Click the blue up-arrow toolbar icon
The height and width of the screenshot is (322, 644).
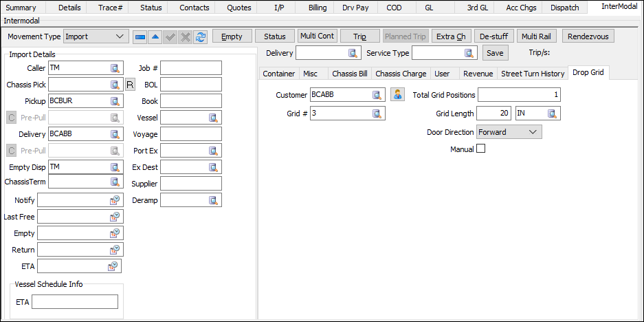[x=155, y=36]
